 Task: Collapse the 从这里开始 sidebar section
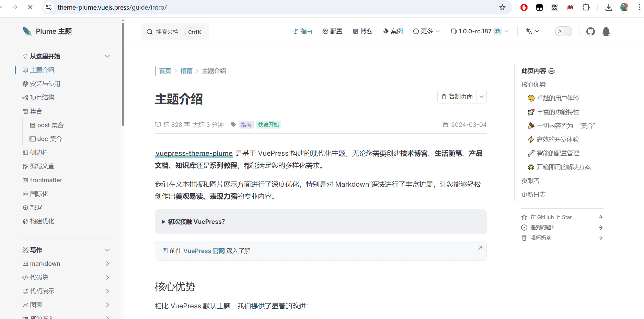[107, 56]
